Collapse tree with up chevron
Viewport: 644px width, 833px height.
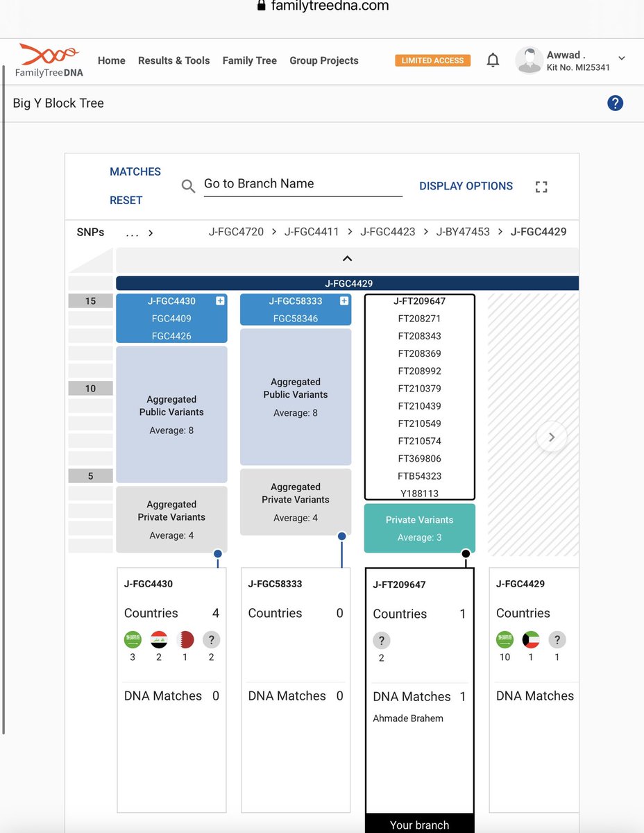pos(348,258)
